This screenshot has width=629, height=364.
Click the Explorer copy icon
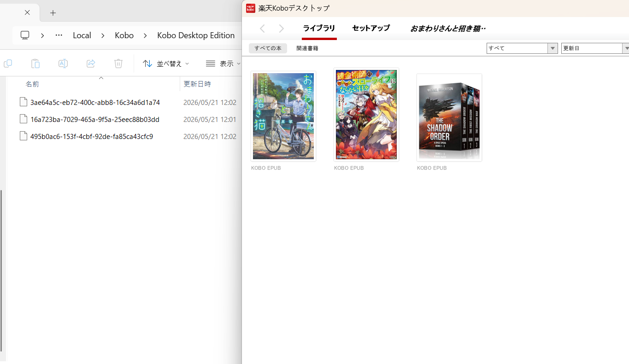(x=8, y=64)
